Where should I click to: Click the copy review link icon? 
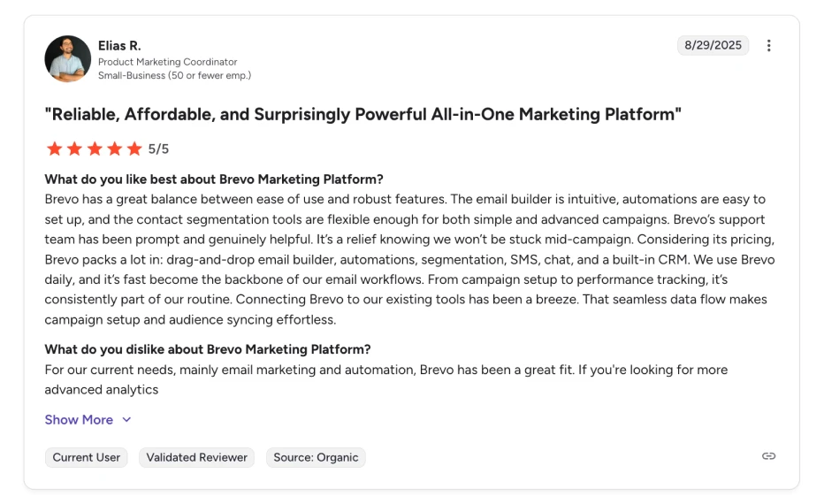tap(768, 456)
